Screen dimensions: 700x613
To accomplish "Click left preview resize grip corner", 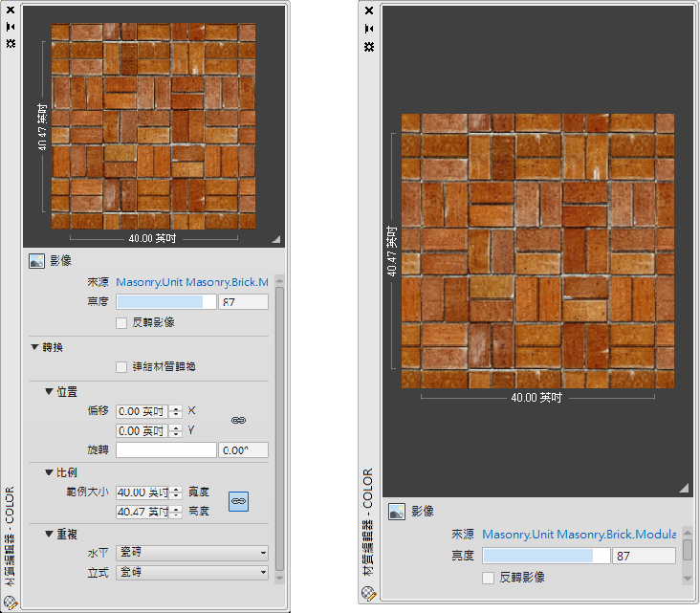I will click(x=276, y=239).
